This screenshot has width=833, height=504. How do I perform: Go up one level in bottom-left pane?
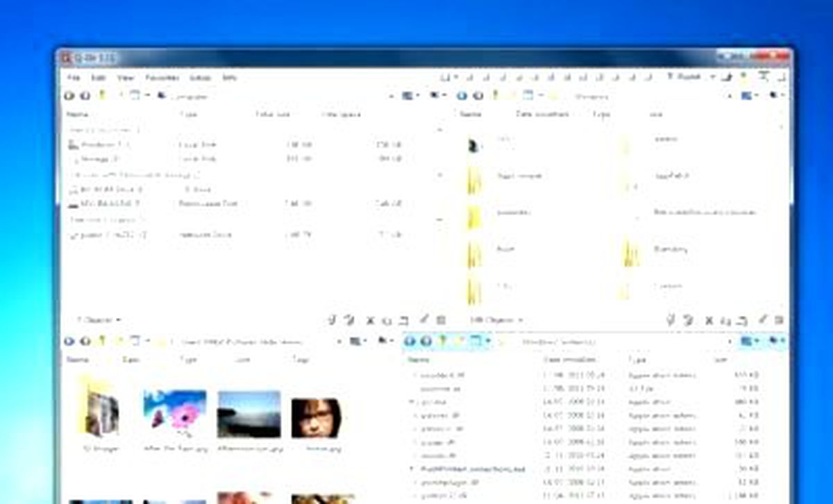point(102,340)
